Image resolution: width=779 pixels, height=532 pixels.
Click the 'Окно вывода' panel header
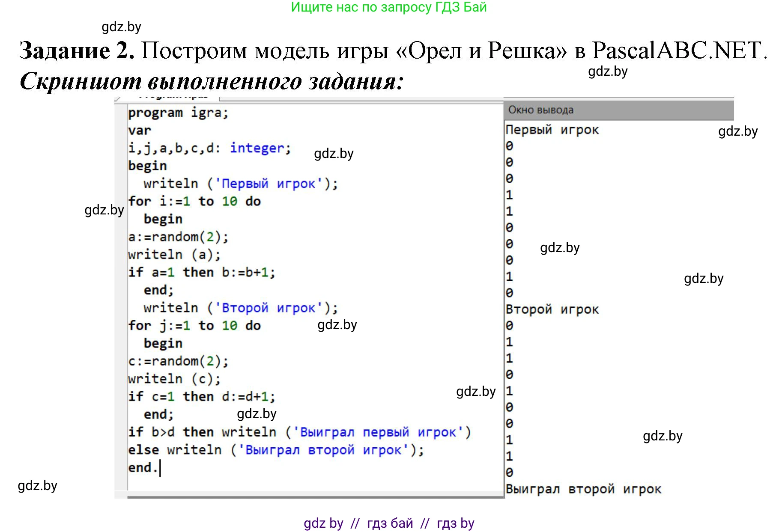coord(540,110)
